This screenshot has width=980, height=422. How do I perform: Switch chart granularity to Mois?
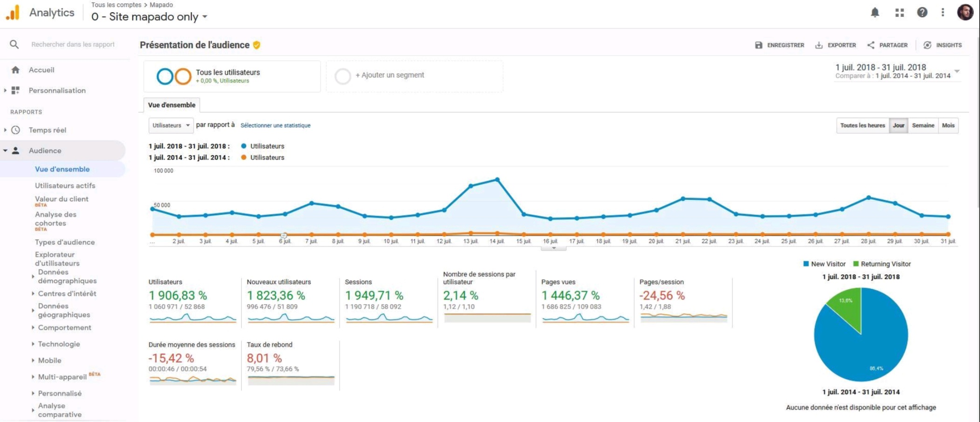[x=948, y=125]
